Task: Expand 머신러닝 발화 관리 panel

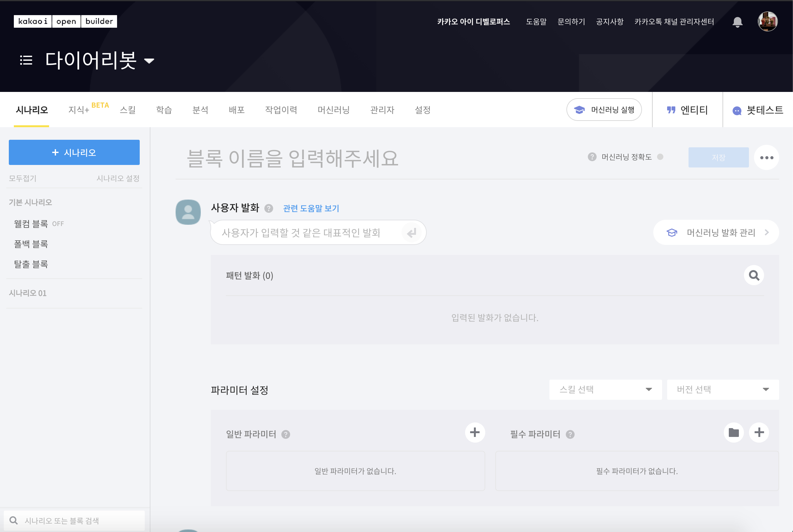Action: tap(716, 232)
